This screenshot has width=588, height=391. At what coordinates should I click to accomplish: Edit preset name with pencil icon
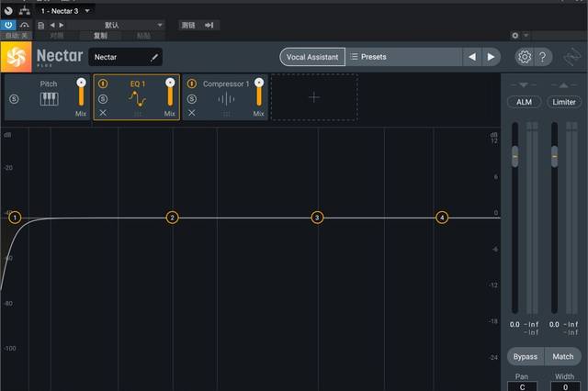(154, 57)
